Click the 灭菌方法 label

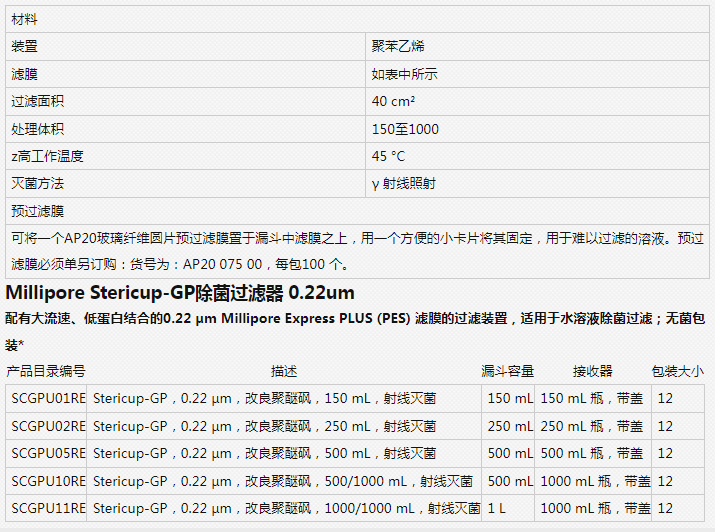pos(37,183)
